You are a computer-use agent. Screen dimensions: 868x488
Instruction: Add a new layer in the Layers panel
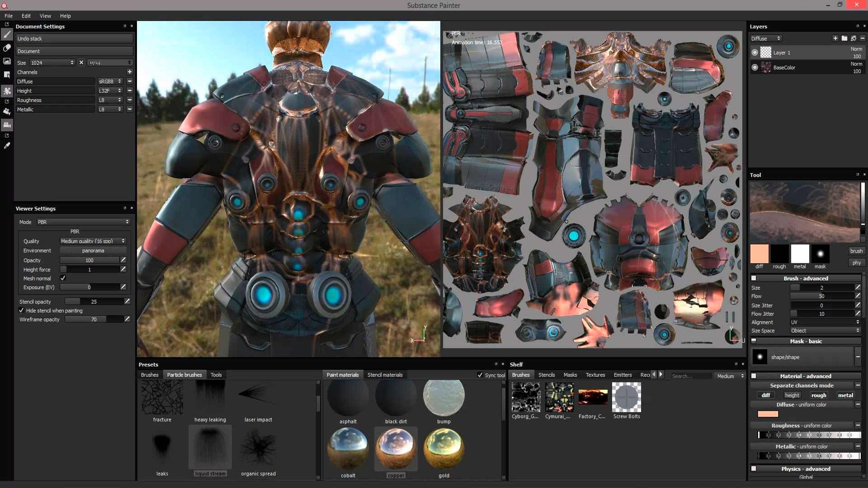[835, 38]
